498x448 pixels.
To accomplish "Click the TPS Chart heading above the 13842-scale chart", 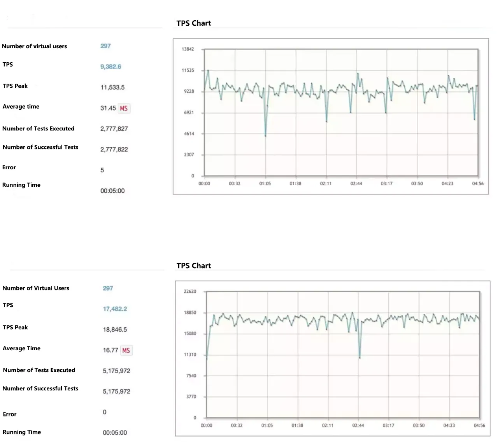I will point(193,23).
